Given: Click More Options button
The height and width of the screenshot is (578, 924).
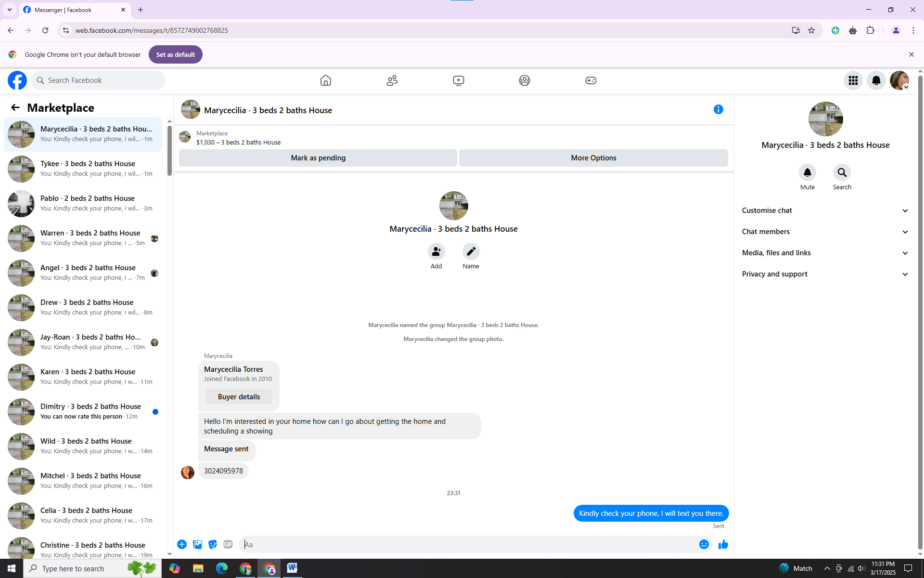Looking at the screenshot, I should [x=593, y=158].
